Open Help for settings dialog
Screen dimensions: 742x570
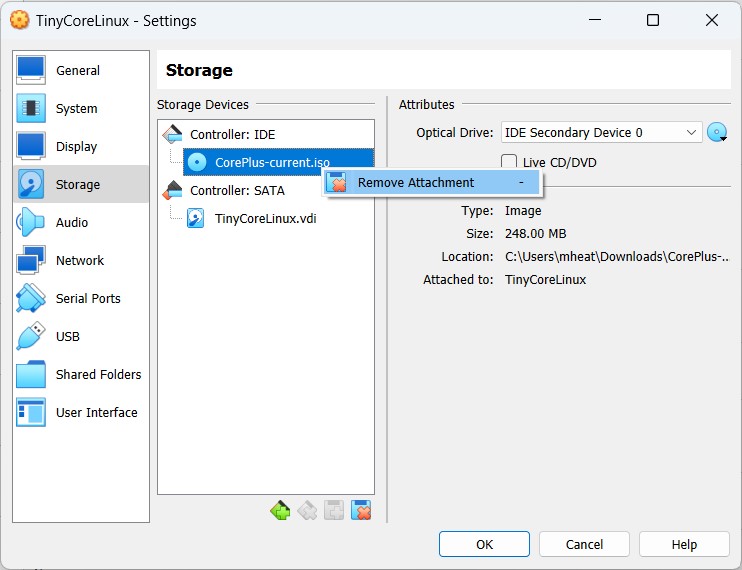(684, 544)
